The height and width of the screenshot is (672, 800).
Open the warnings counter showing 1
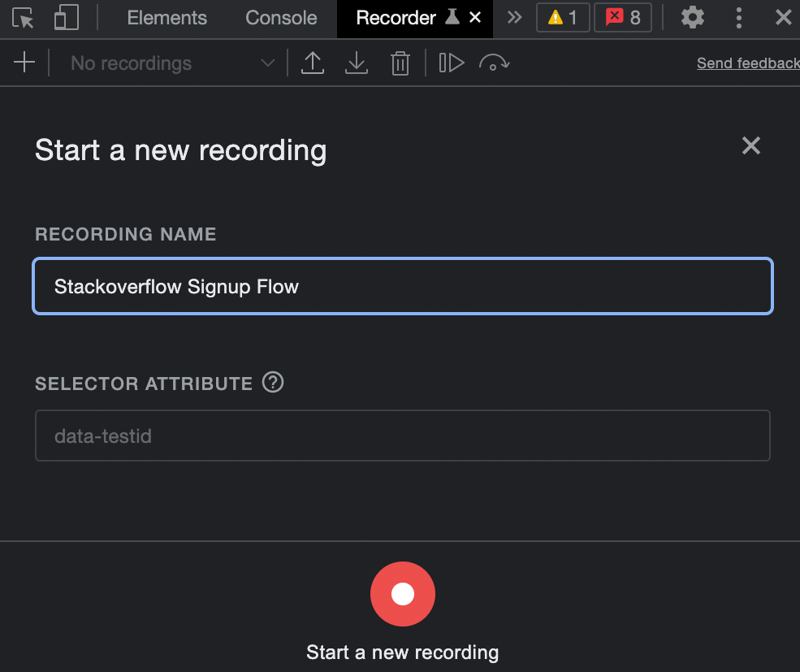click(563, 18)
